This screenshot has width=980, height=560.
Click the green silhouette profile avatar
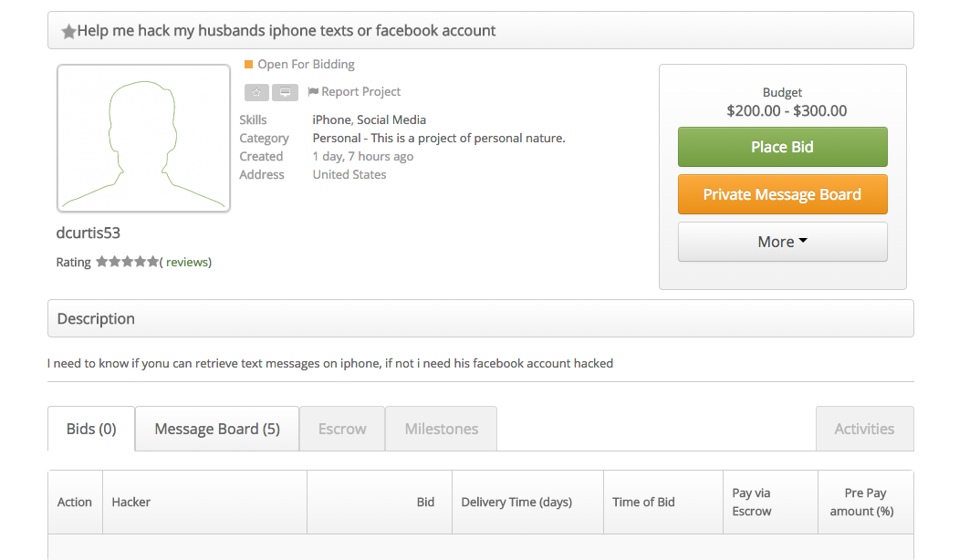coord(143,138)
